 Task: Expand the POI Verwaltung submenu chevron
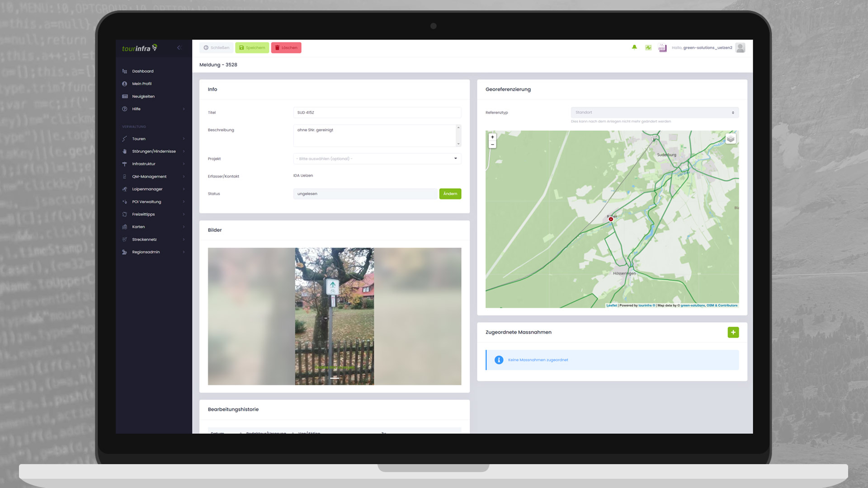coord(184,202)
